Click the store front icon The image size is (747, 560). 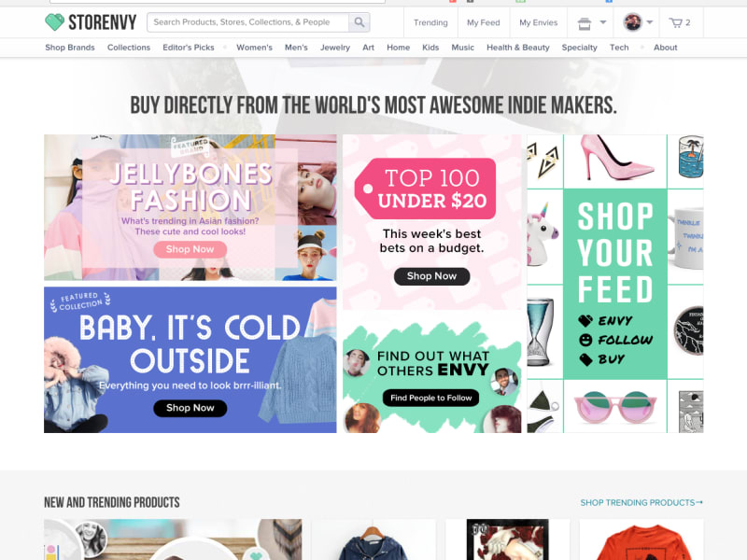(585, 22)
